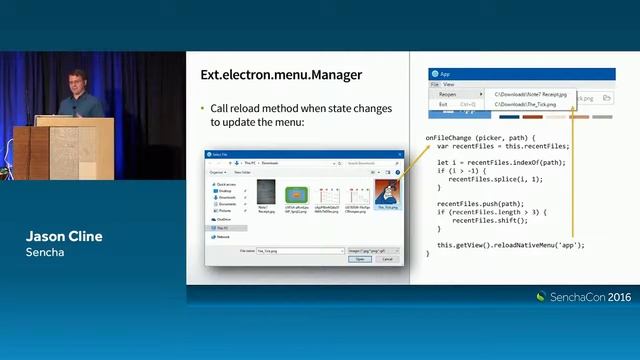Toggle the preview pane icon

(x=388, y=172)
